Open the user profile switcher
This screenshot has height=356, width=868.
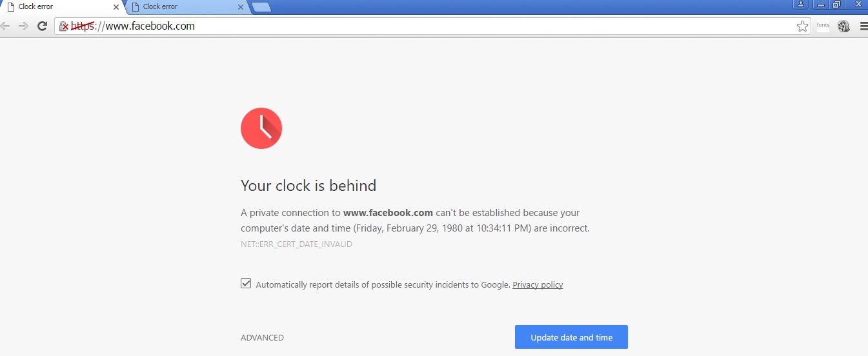click(x=801, y=5)
